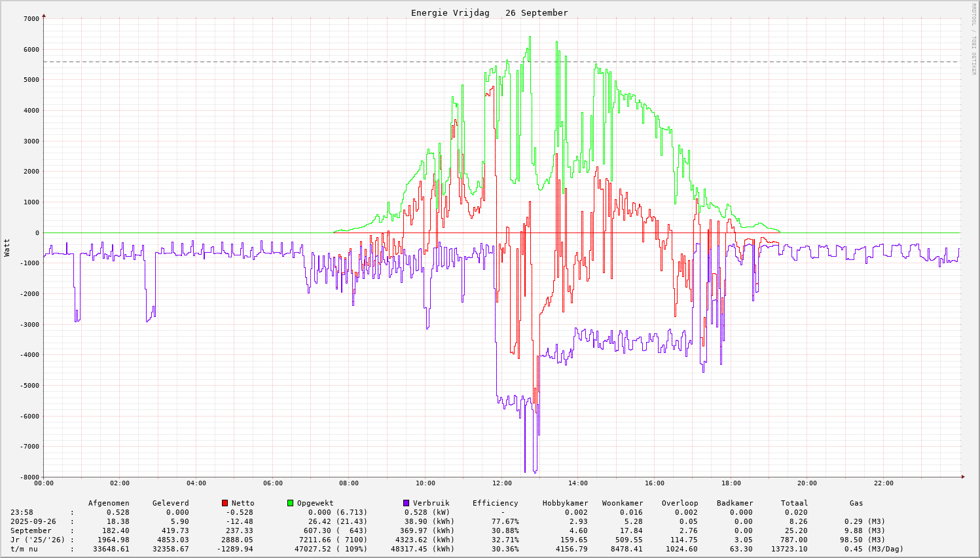Click the 12:00 time axis label

[x=501, y=483]
